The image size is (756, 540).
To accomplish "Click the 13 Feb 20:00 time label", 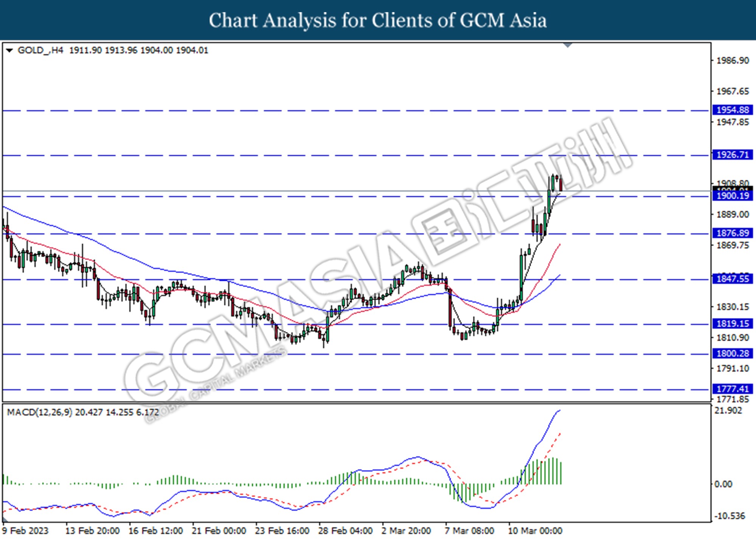I will 93,531.
